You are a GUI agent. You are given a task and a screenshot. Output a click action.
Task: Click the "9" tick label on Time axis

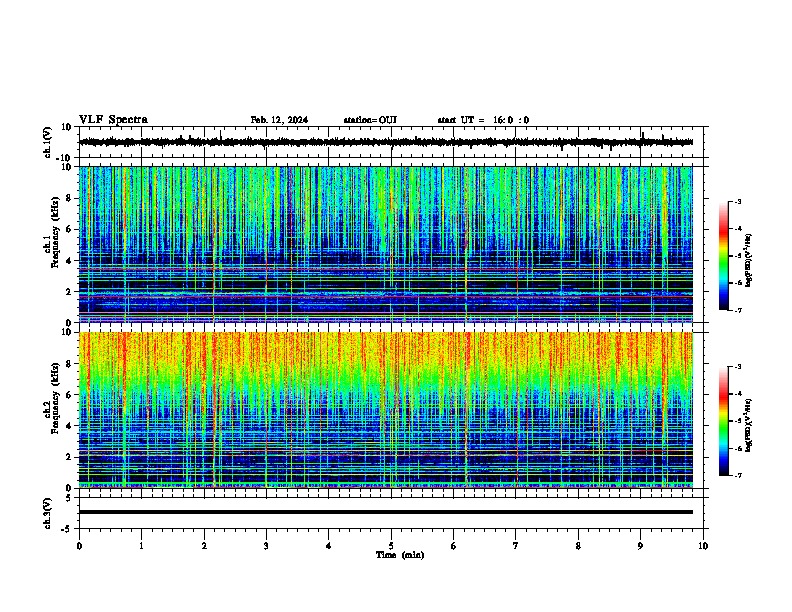[640, 546]
